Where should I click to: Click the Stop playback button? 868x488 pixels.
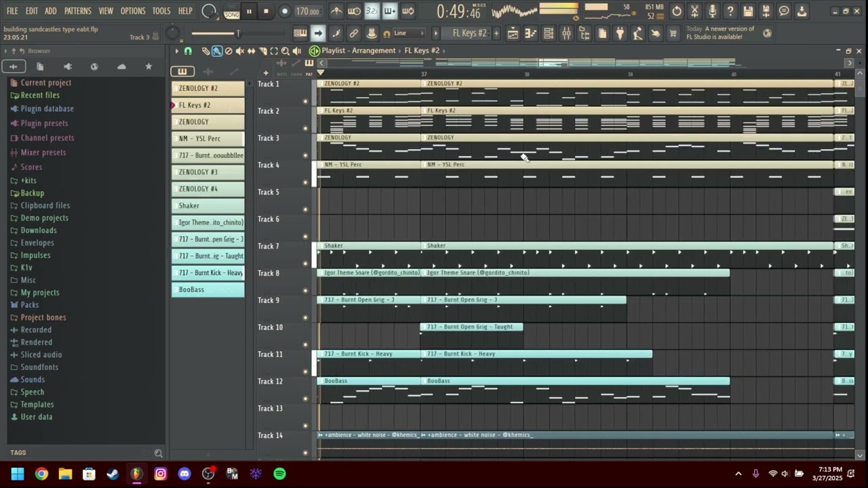pyautogui.click(x=266, y=11)
